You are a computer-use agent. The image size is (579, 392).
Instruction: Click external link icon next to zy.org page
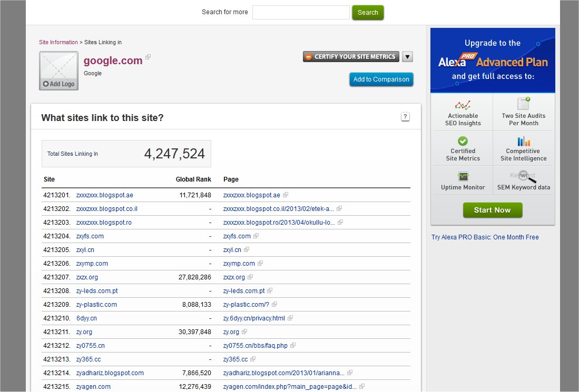coord(244,332)
